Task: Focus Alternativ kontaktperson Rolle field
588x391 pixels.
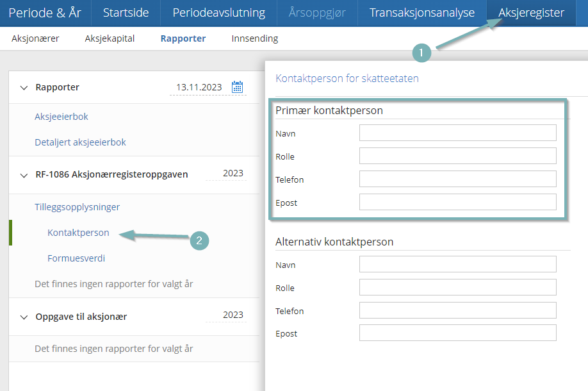Action: 457,287
